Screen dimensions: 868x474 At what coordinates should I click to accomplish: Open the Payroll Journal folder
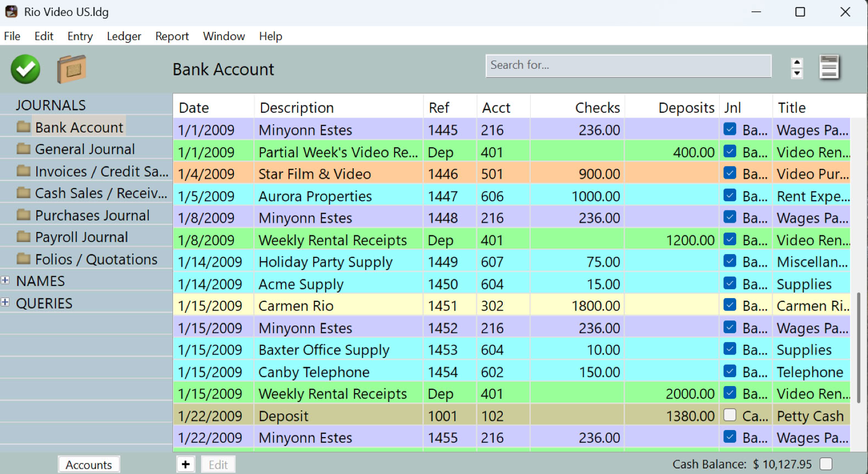click(x=73, y=237)
